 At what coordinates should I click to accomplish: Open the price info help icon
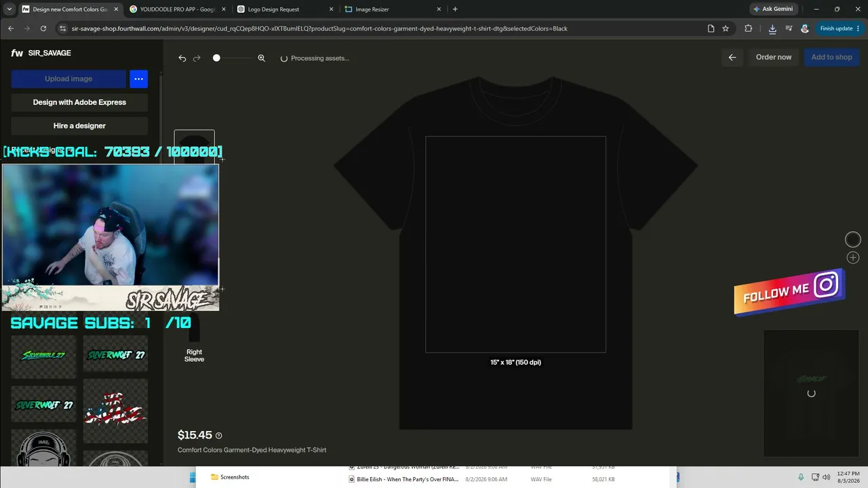coord(218,436)
